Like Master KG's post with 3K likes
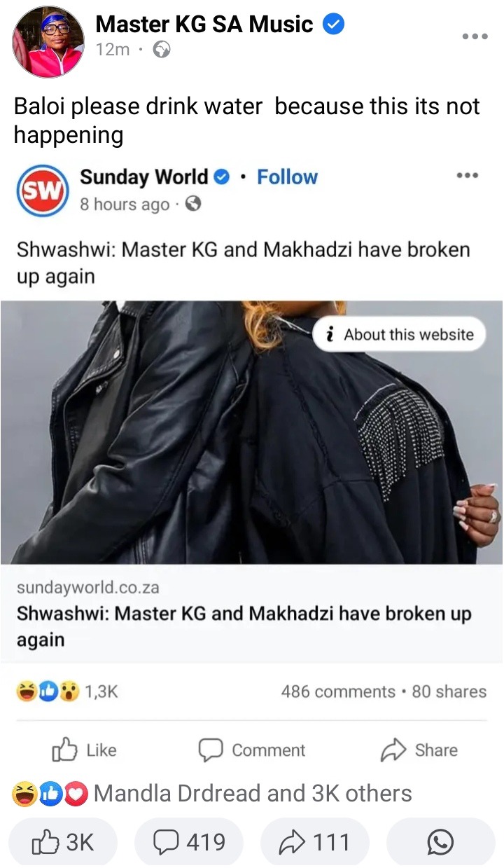 point(63,841)
